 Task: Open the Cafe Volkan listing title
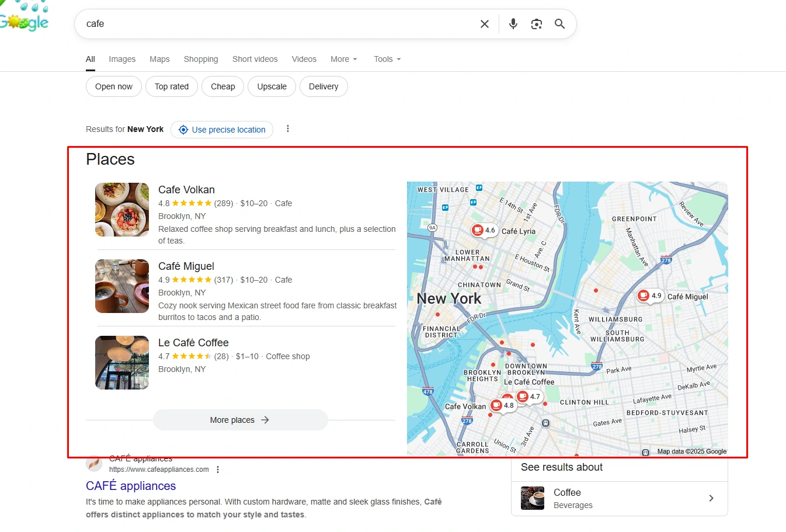[x=186, y=190]
